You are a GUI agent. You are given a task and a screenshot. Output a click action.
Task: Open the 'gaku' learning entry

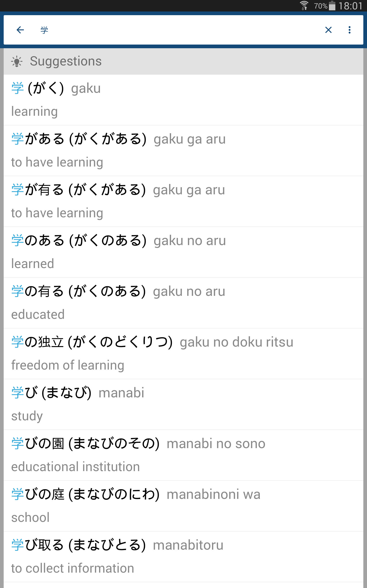click(183, 100)
